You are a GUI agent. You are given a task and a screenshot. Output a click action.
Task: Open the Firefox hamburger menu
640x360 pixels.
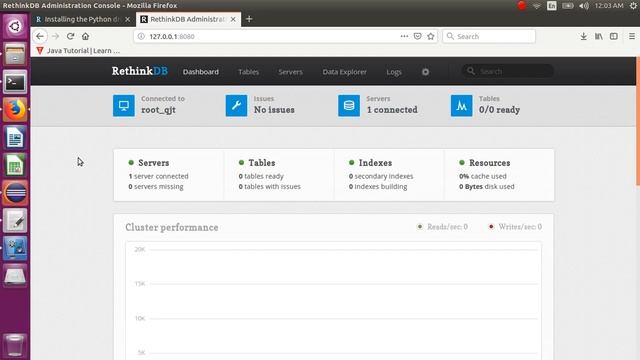tap(632, 36)
